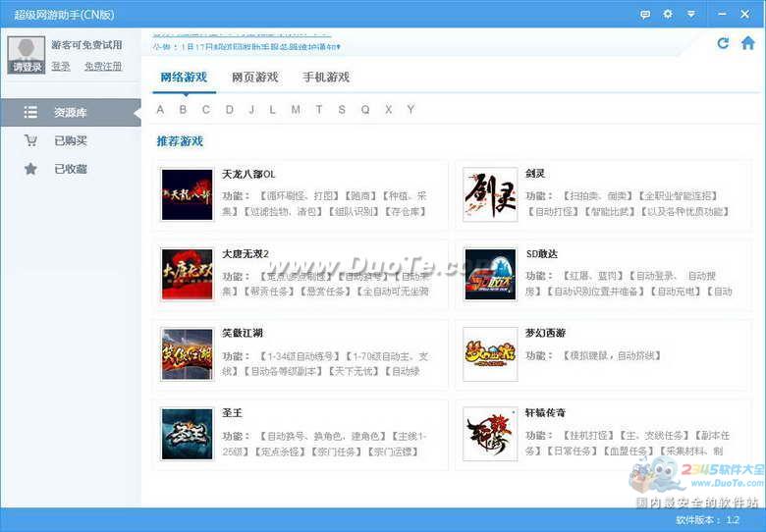Click the 登录 link
The width and height of the screenshot is (766, 532).
tap(61, 67)
